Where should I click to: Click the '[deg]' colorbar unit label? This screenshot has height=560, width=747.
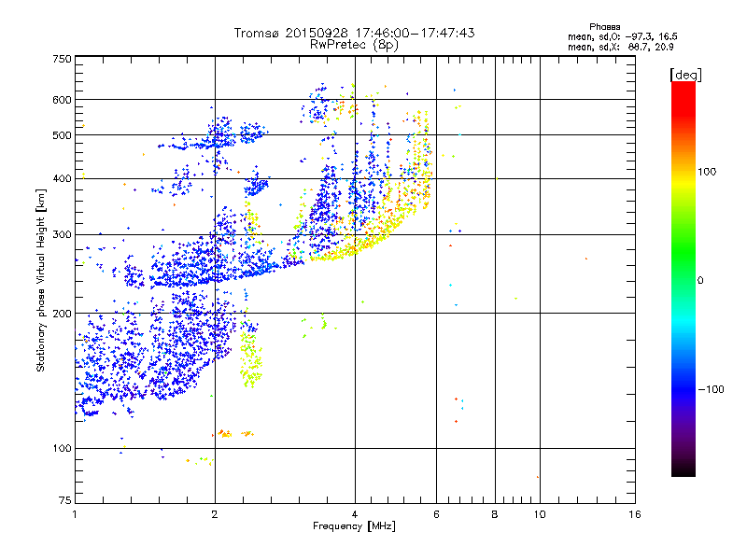coord(685,75)
